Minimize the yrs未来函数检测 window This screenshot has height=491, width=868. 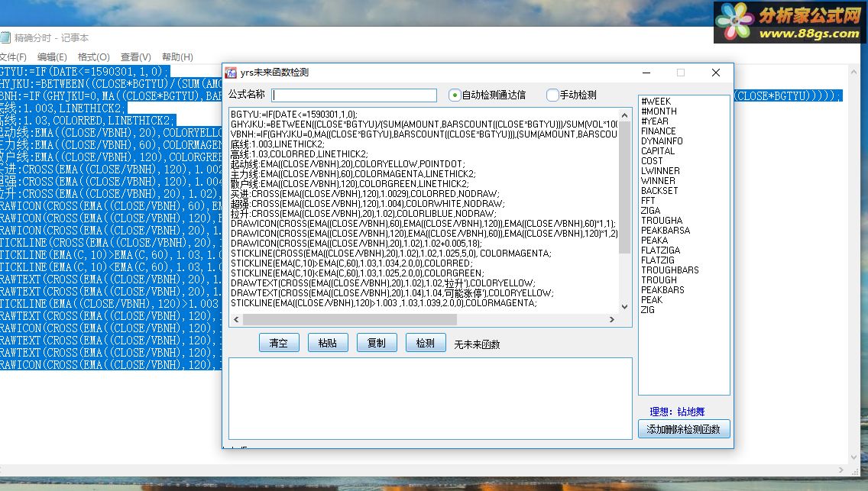click(646, 73)
